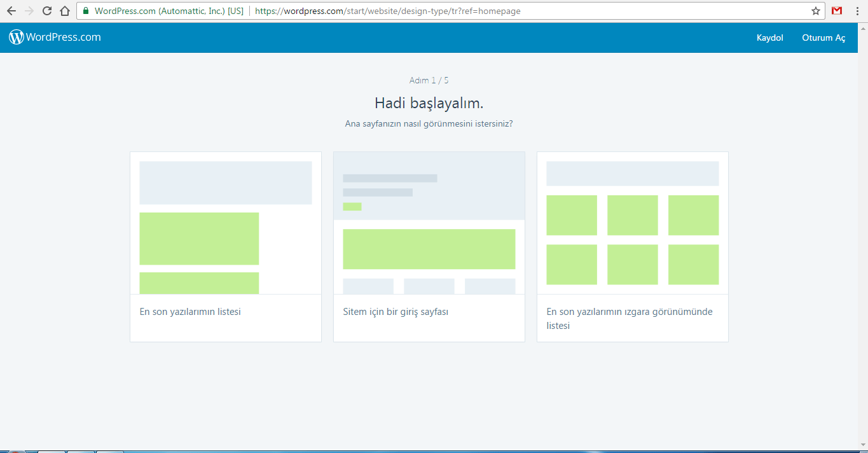
Task: Open the Gmail extension icon
Action: click(837, 11)
